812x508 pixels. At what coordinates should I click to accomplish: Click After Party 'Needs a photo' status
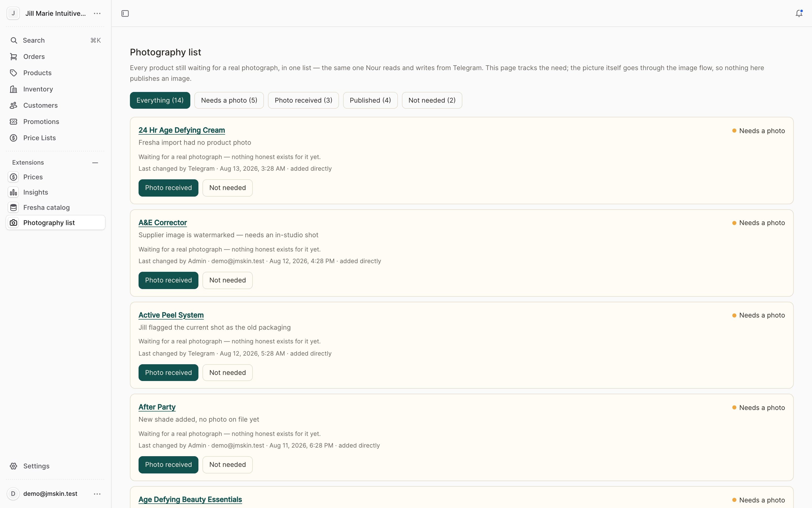tap(758, 407)
